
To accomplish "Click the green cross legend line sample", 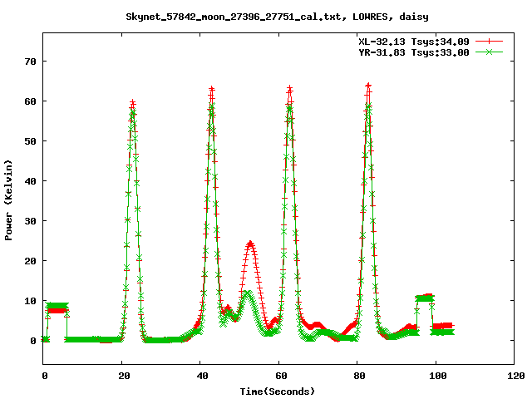I will pyautogui.click(x=489, y=52).
